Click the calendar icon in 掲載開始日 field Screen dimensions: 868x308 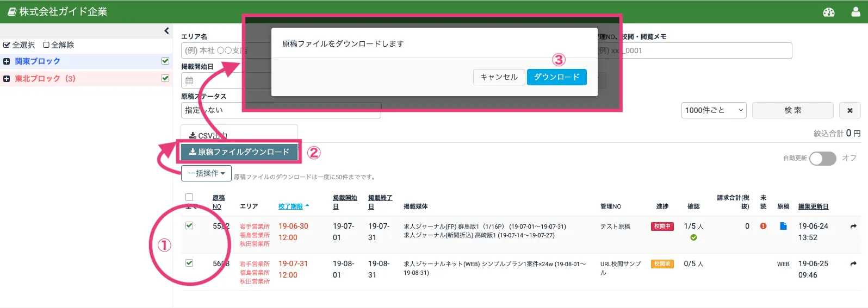coord(189,80)
